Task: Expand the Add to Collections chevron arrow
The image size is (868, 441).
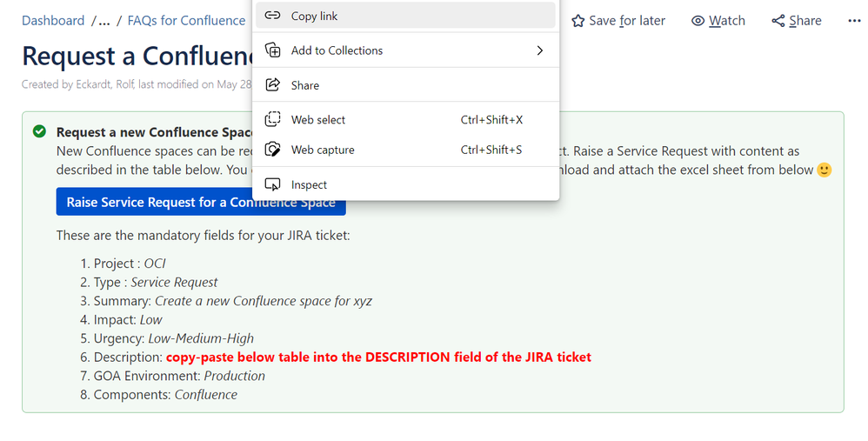Action: point(540,50)
